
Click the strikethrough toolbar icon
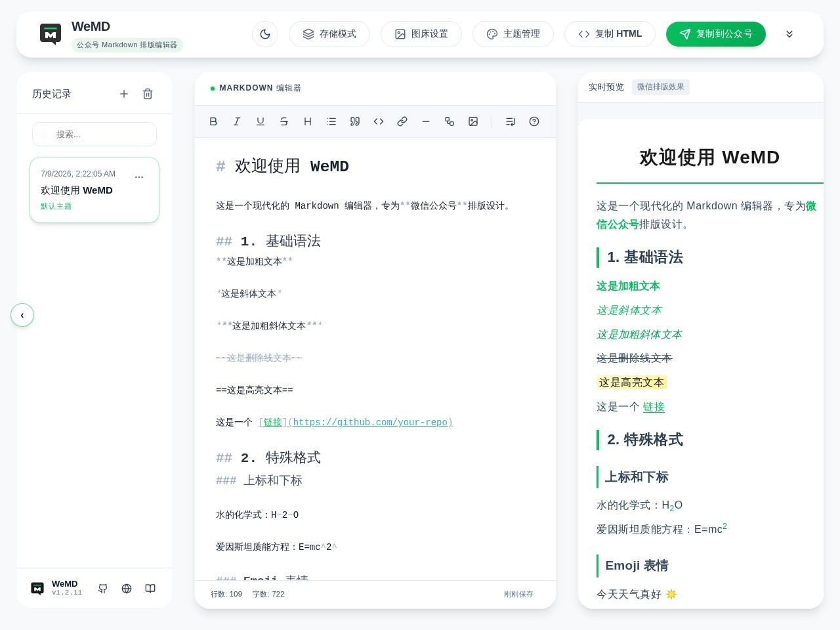click(284, 121)
